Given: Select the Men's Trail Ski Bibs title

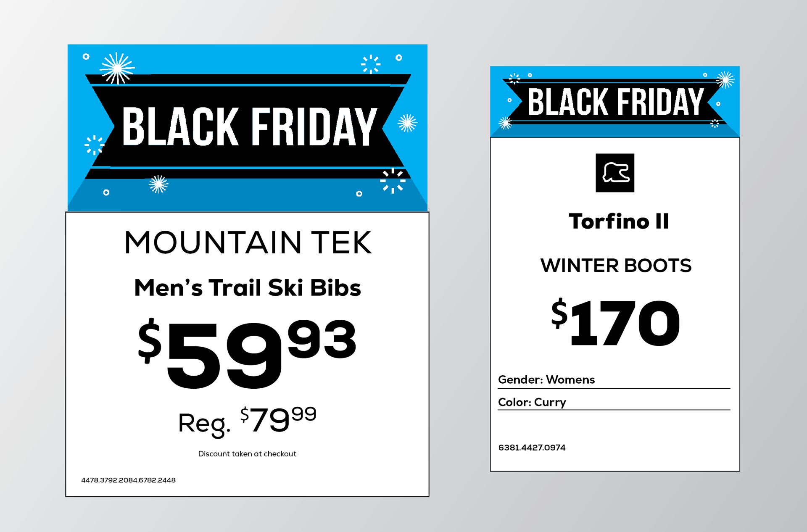Looking at the screenshot, I should [248, 288].
